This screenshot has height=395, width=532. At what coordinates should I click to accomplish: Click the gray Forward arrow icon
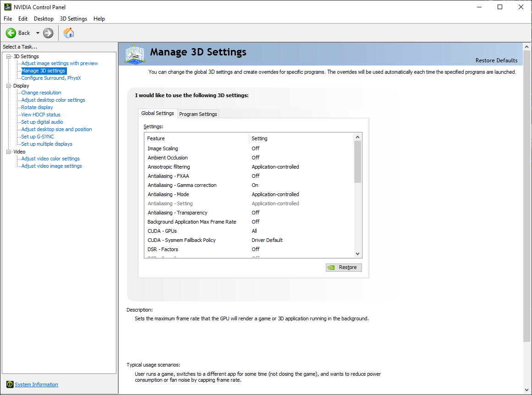coord(48,33)
